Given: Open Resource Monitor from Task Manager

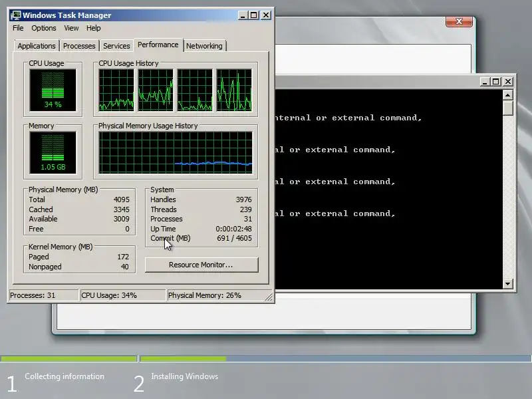Looking at the screenshot, I should click(x=201, y=265).
